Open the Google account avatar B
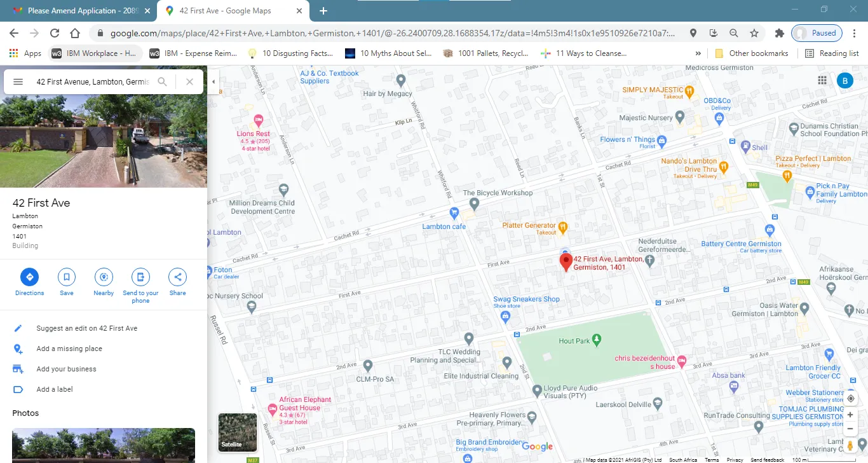Screen dimensions: 868x463 [845, 81]
